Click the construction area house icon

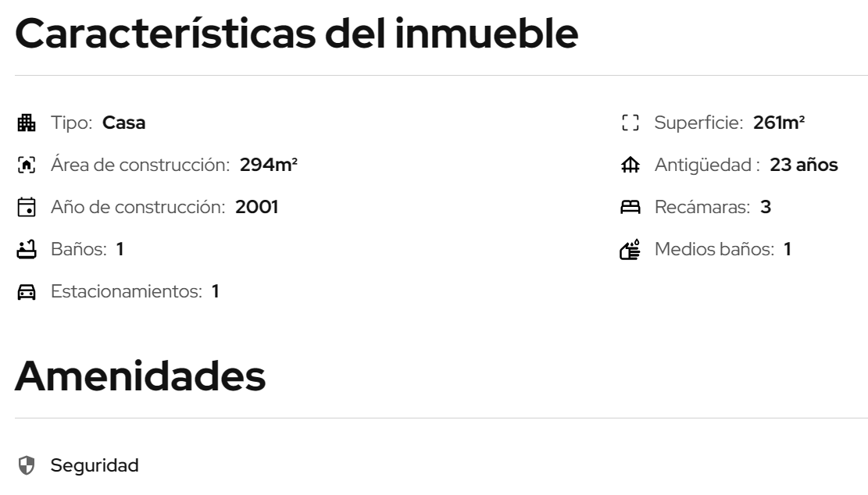[27, 165]
